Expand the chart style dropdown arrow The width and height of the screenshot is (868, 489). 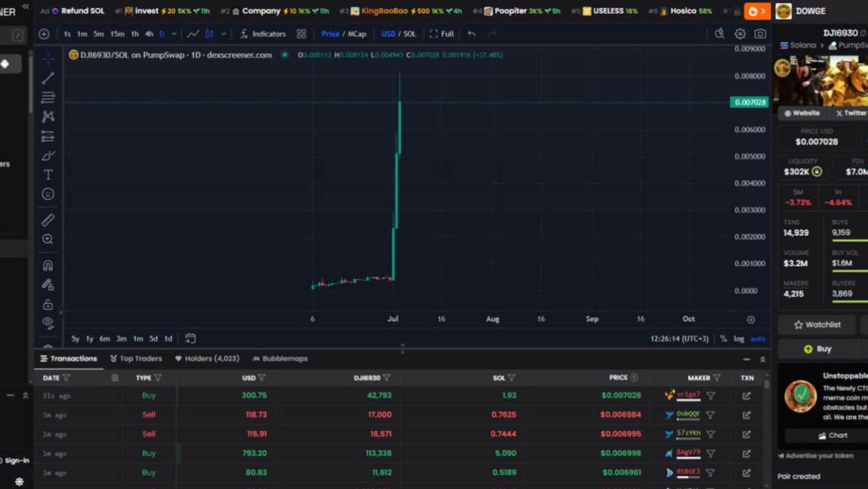pyautogui.click(x=224, y=34)
